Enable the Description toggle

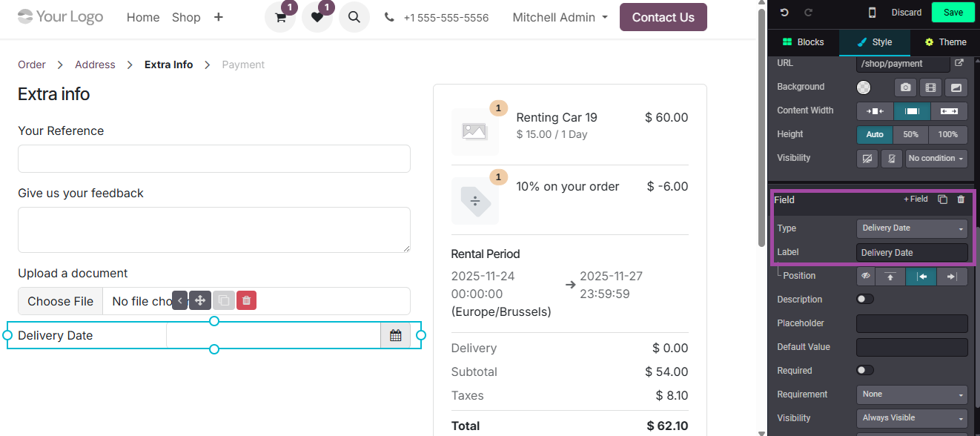(x=865, y=300)
